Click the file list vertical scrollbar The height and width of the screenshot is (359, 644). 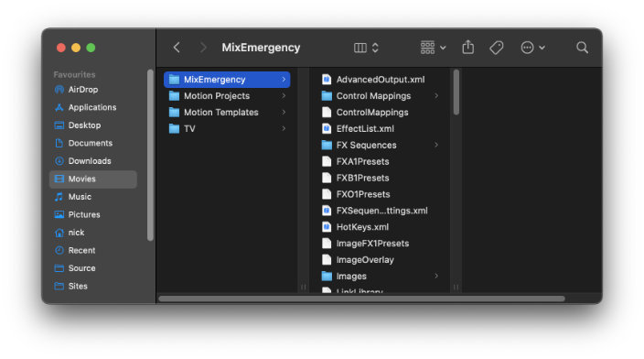click(456, 92)
